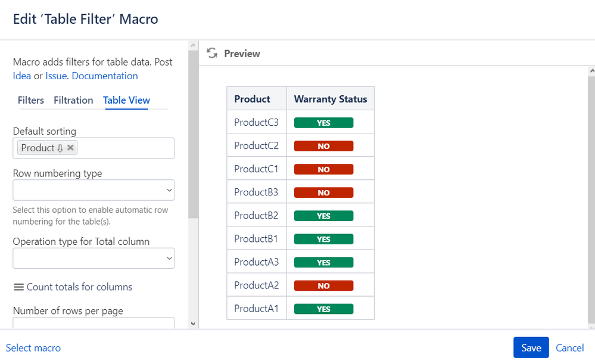The height and width of the screenshot is (364, 595).
Task: Expand Count totals for columns section
Action: [x=79, y=287]
